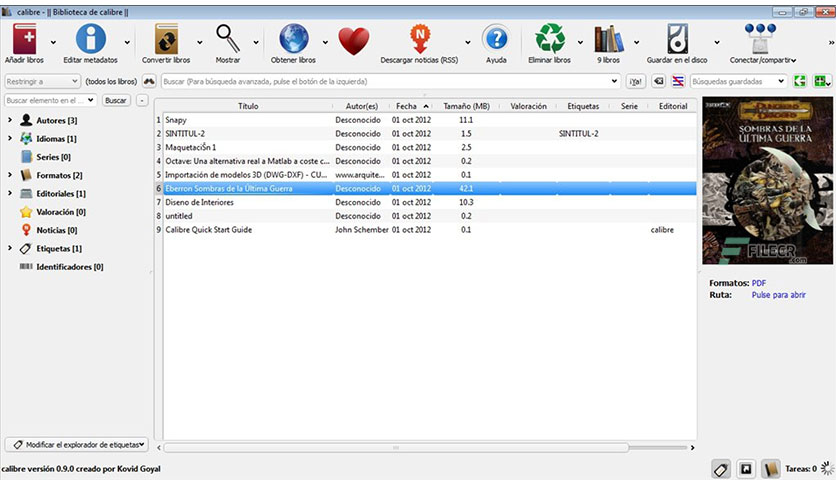The height and width of the screenshot is (484, 836).
Task: Toggle cover browser icon in status bar
Action: pyautogui.click(x=746, y=469)
